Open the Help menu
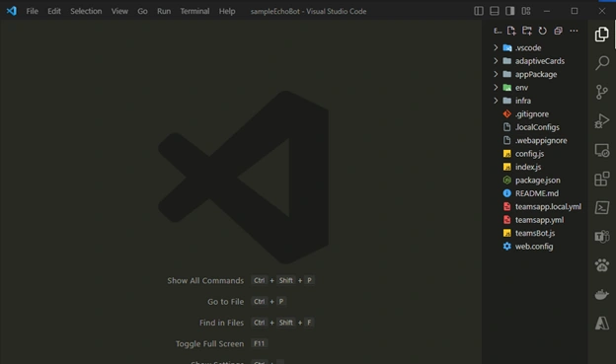The height and width of the screenshot is (364, 616). coord(227,11)
